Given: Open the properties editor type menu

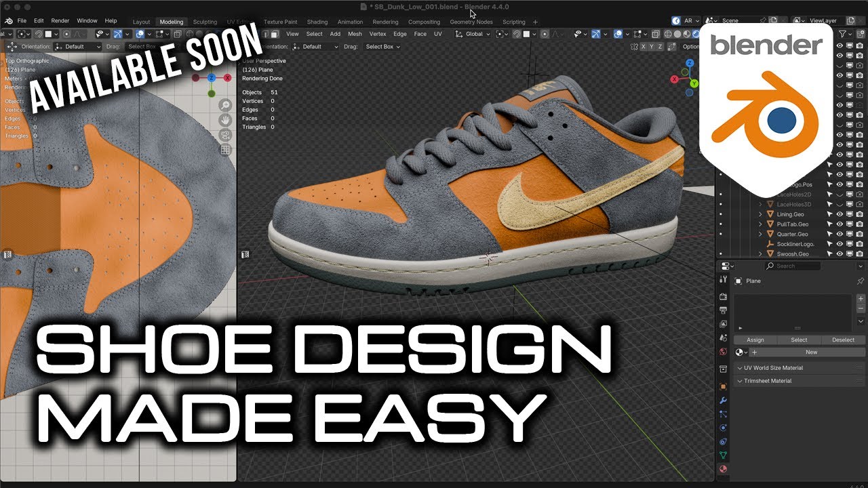Looking at the screenshot, I should click(728, 266).
